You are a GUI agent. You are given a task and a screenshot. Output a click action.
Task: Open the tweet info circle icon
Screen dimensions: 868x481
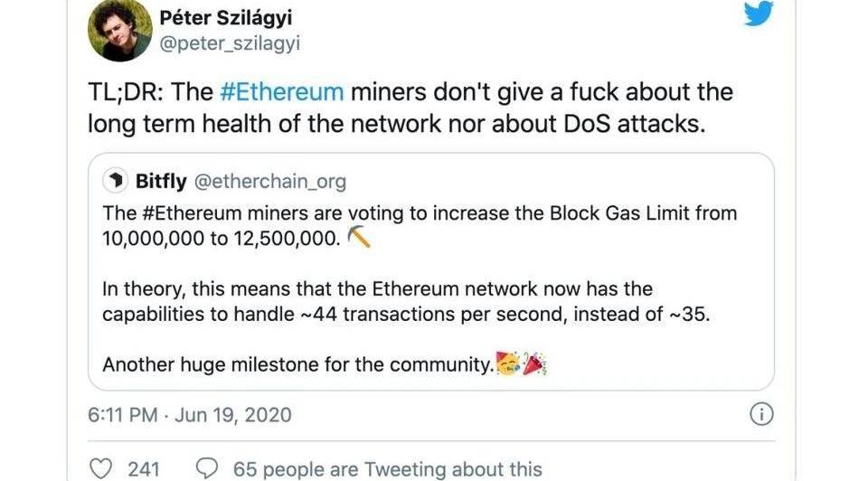click(762, 414)
